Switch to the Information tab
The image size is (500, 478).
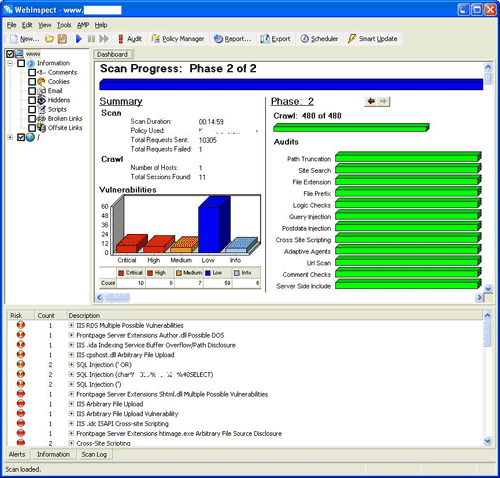[x=53, y=454]
